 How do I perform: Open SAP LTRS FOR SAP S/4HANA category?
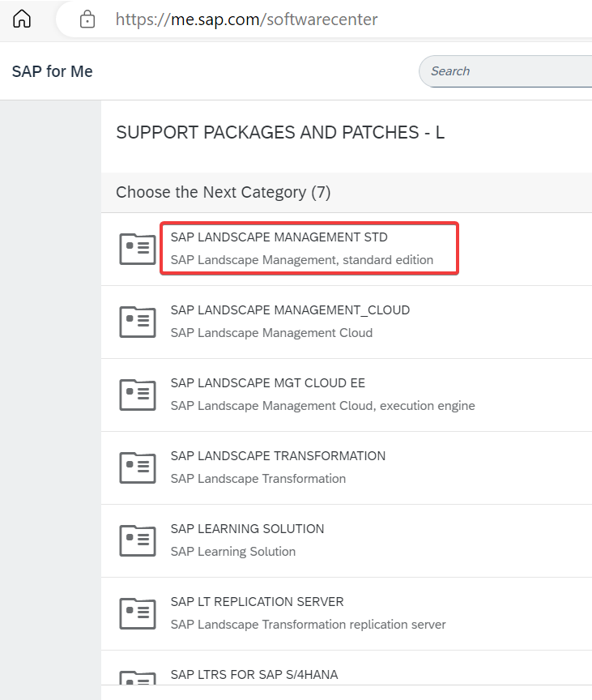(254, 674)
